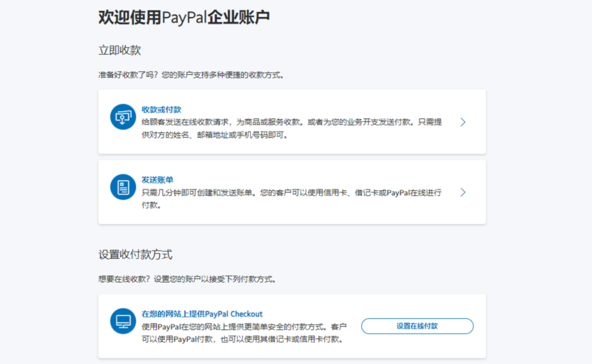Open the 收款或付款 link
592x364 pixels.
click(x=161, y=109)
